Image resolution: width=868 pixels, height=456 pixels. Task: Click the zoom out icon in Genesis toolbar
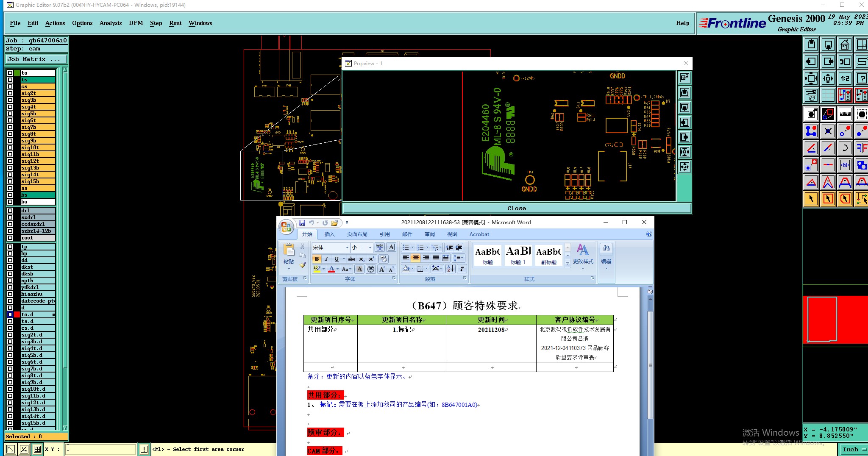click(828, 78)
